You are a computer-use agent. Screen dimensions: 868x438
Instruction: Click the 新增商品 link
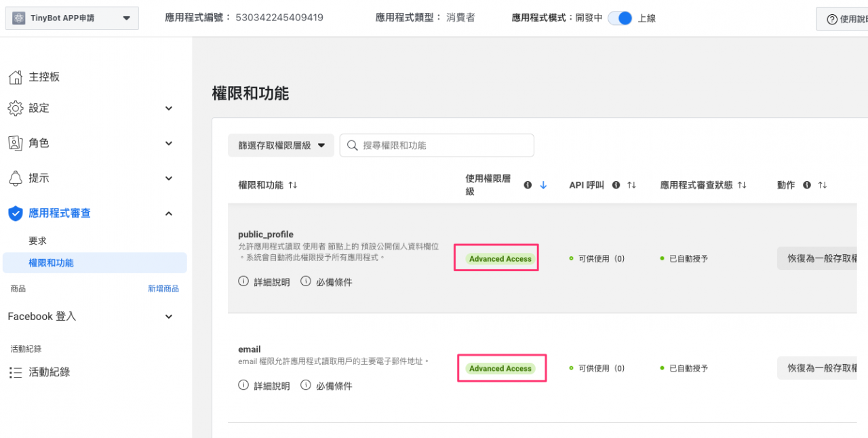[x=163, y=289]
